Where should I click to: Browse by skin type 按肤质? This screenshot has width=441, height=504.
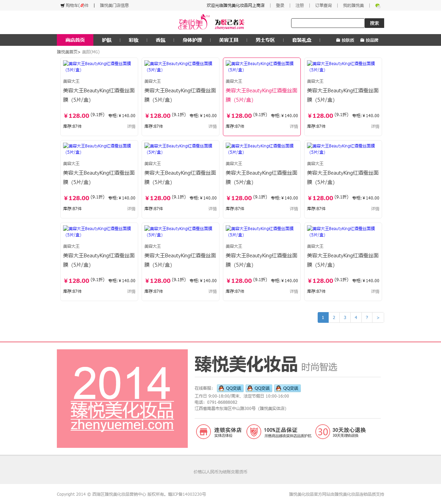(x=345, y=40)
